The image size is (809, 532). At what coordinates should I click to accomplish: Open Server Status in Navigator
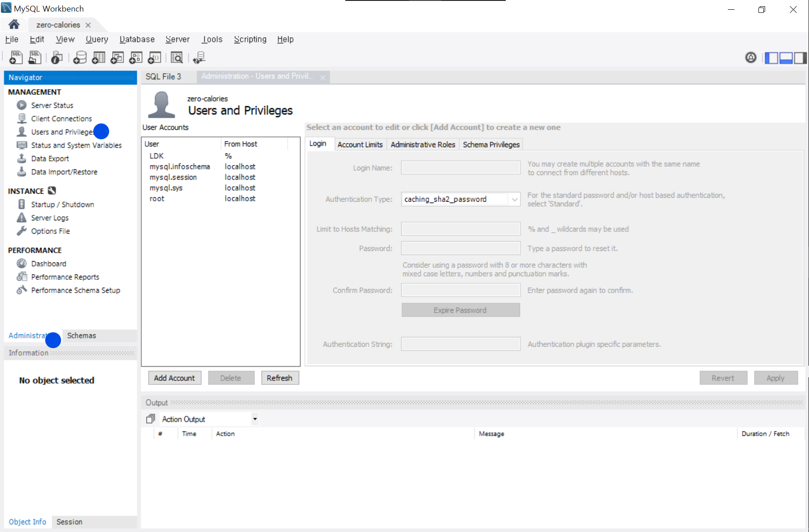pyautogui.click(x=52, y=106)
